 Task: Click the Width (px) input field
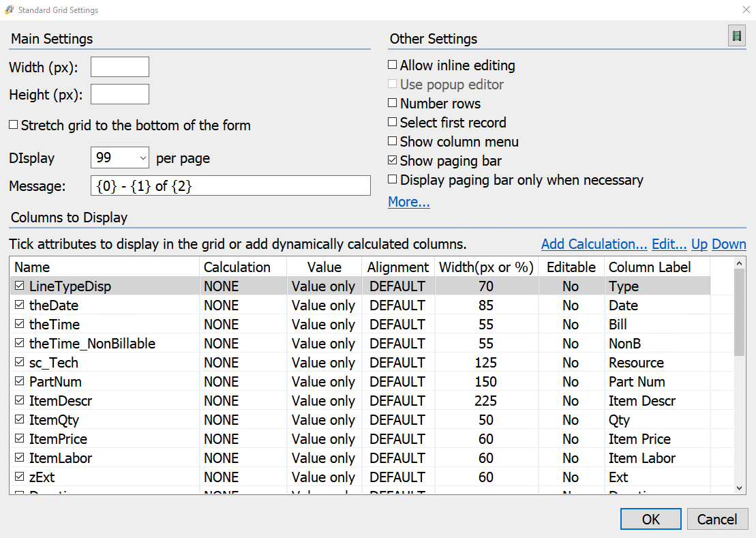pos(119,67)
